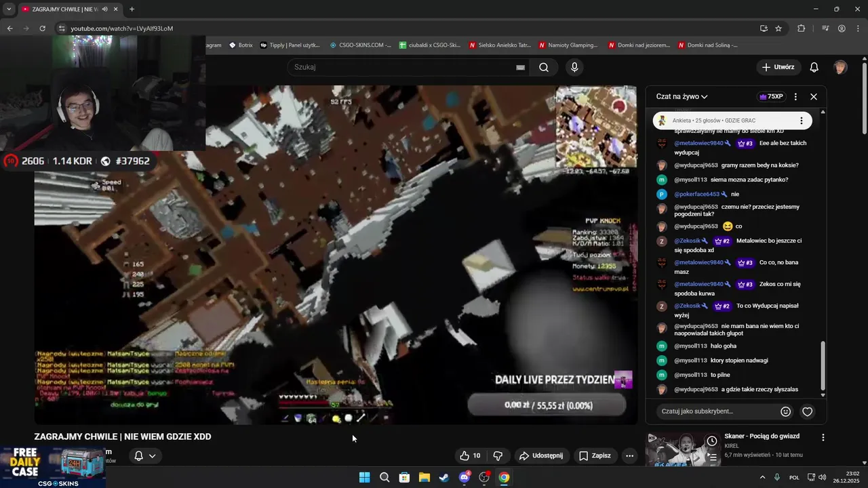Dislike the video
868x488 pixels.
498,455
